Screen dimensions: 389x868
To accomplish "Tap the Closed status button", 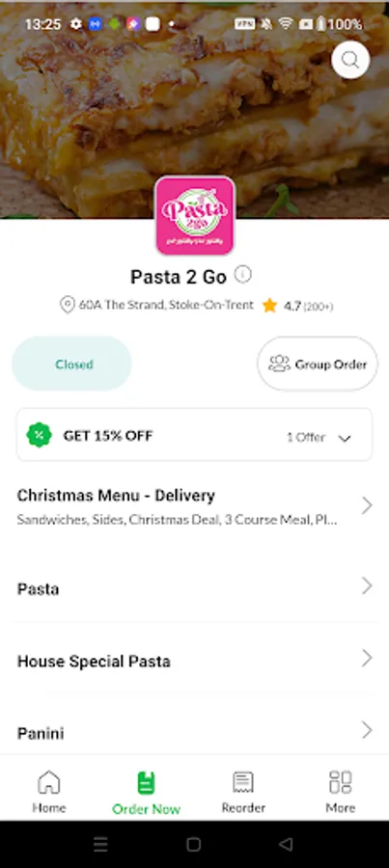I will pos(72,364).
